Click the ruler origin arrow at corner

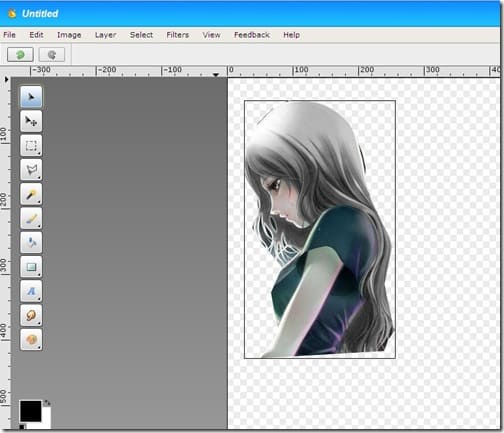click(x=6, y=79)
